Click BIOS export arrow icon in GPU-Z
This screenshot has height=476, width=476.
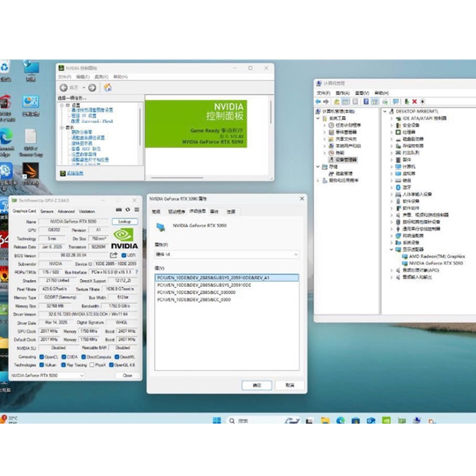(114, 255)
